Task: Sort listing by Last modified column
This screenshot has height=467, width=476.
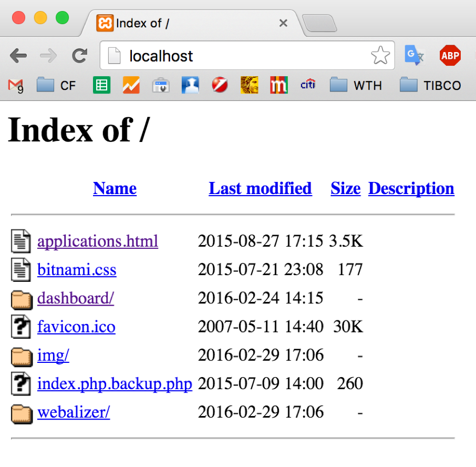Action: click(x=260, y=188)
